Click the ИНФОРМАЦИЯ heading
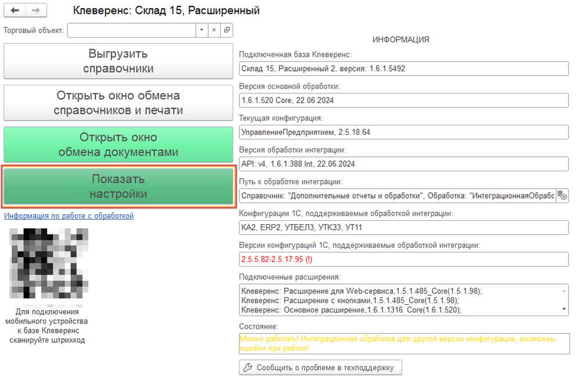This screenshot has height=392, width=583. [401, 39]
